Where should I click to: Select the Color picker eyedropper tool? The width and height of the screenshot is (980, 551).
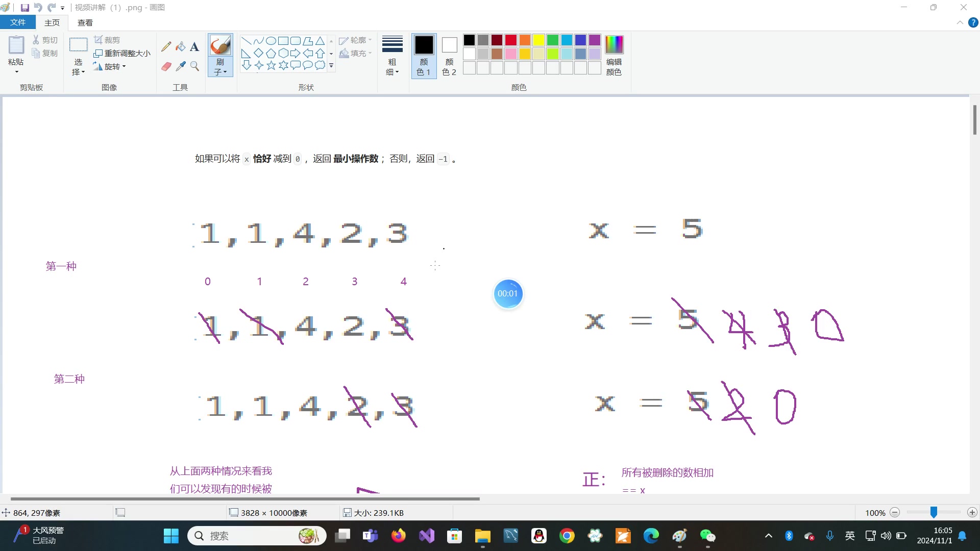180,66
